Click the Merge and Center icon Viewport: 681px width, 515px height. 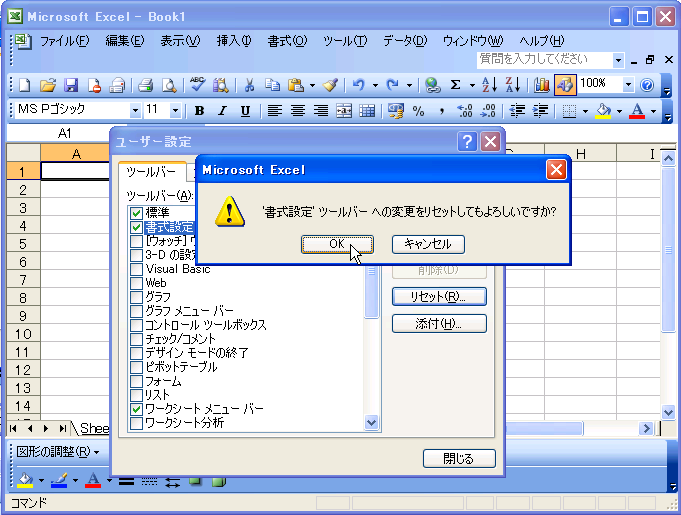click(x=344, y=111)
